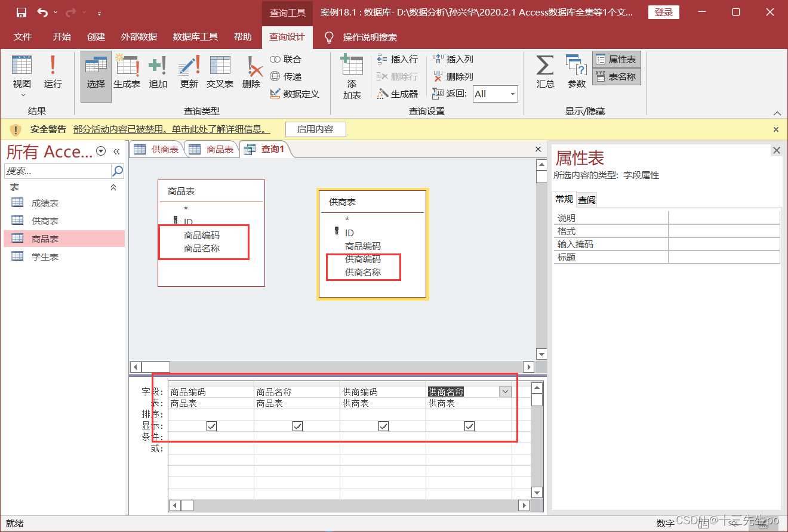Click the Save icon in title bar

[x=21, y=13]
